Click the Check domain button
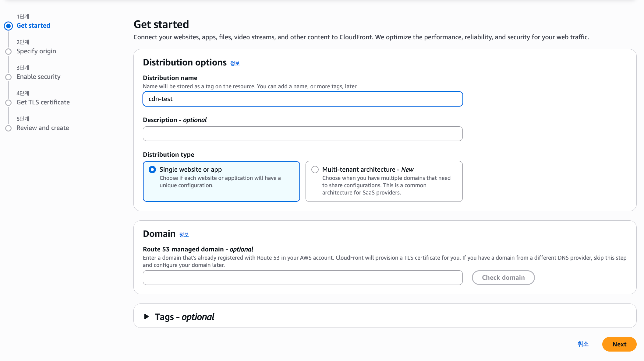The width and height of the screenshot is (644, 361). click(x=503, y=278)
